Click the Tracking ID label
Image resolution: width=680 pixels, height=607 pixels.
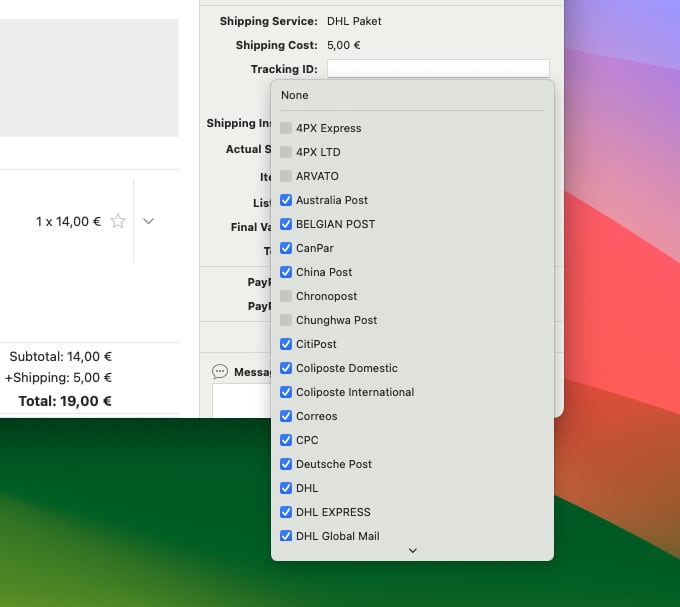(284, 69)
